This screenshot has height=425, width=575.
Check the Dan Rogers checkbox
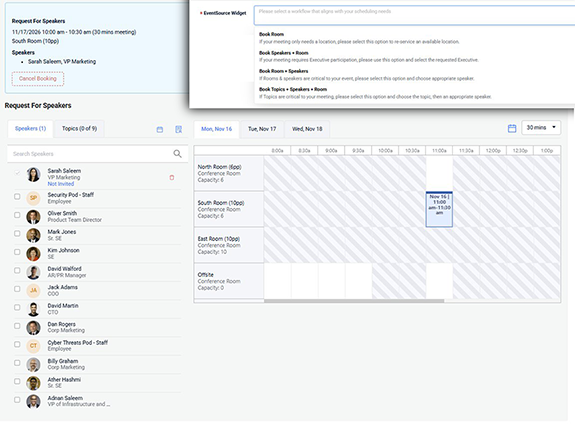[x=17, y=326]
